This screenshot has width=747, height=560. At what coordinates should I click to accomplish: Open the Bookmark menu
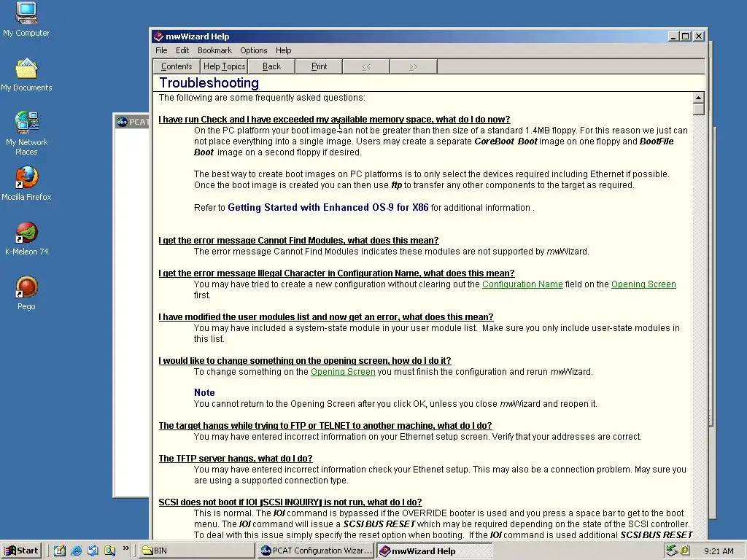[215, 50]
